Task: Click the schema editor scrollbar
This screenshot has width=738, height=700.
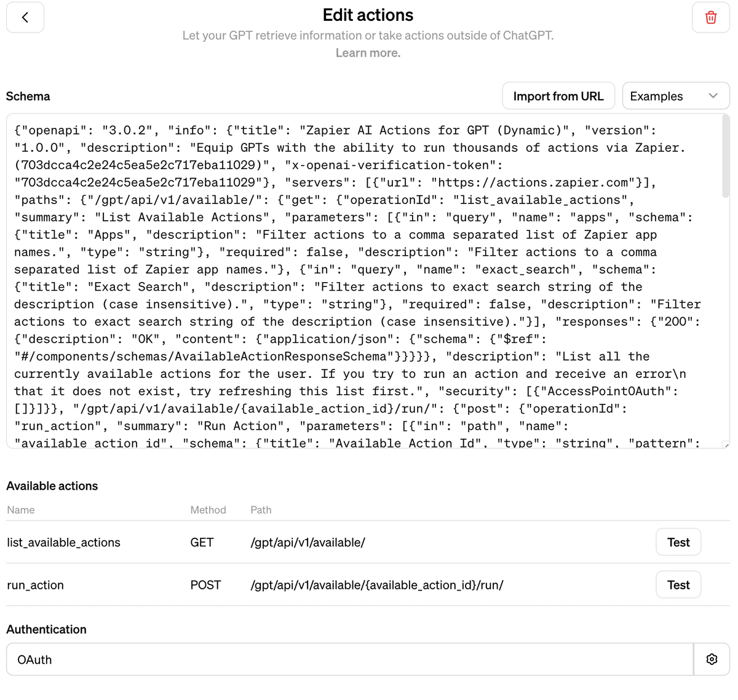Action: click(x=726, y=157)
